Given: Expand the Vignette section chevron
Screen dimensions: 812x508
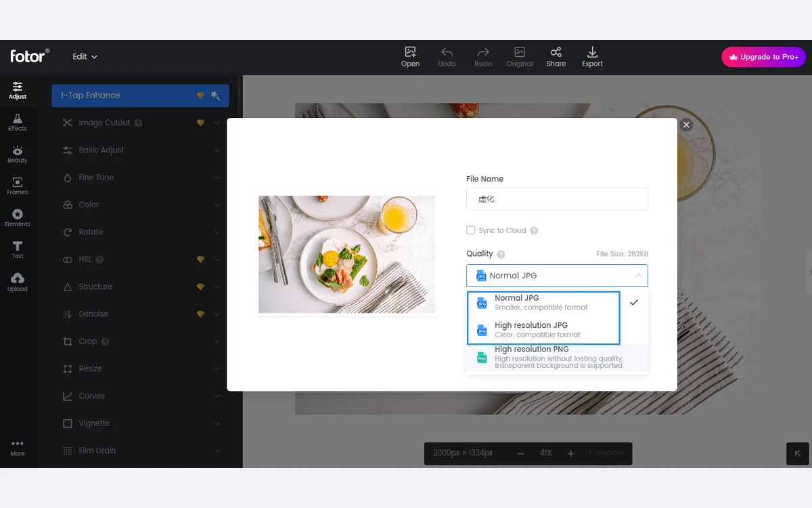Looking at the screenshot, I should (x=217, y=423).
